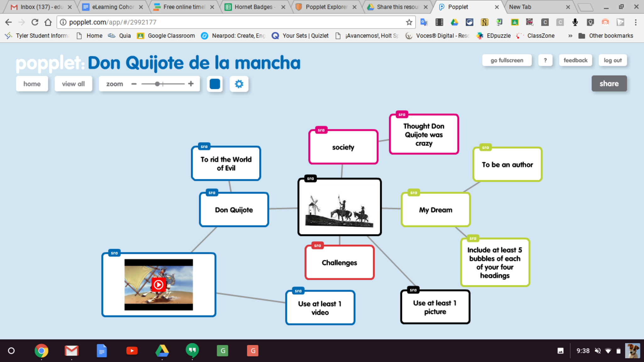Viewport: 644px width, 362px height.
Task: Click the go fullscreen button
Action: [x=507, y=60]
